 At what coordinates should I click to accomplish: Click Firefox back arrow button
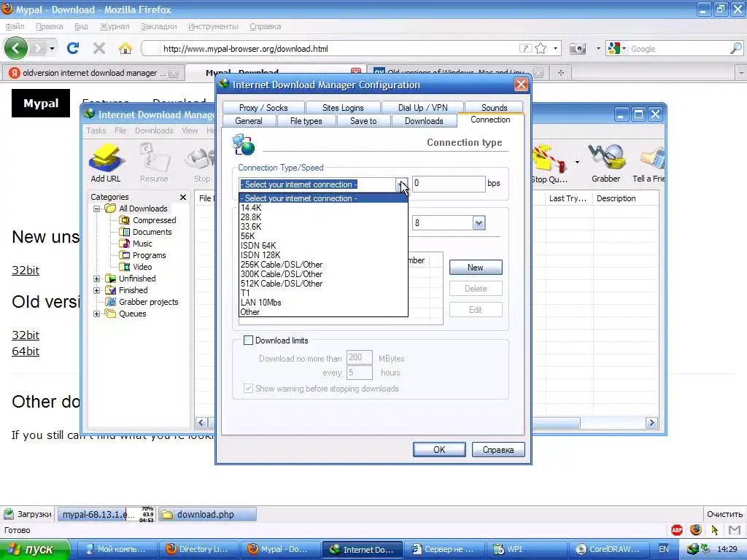[x=16, y=48]
